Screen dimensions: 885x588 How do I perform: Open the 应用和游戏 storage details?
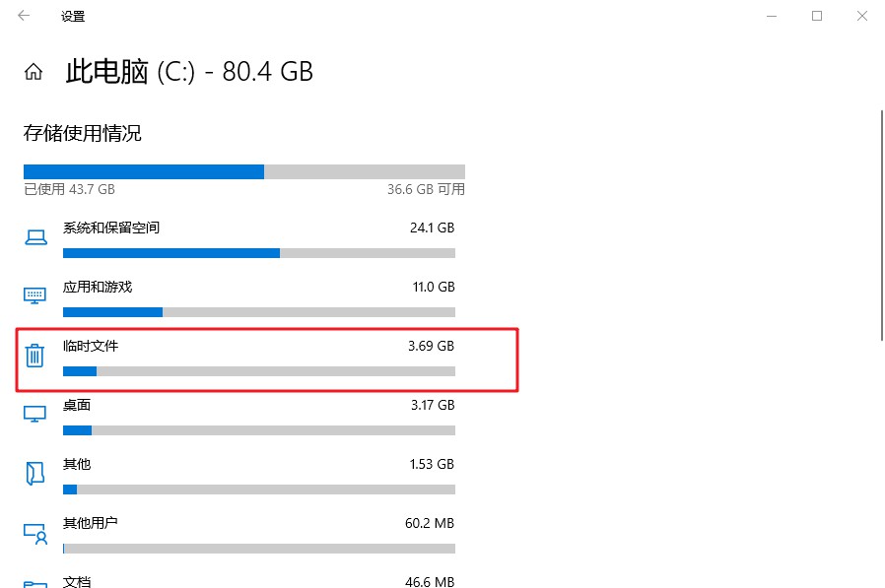click(x=98, y=287)
